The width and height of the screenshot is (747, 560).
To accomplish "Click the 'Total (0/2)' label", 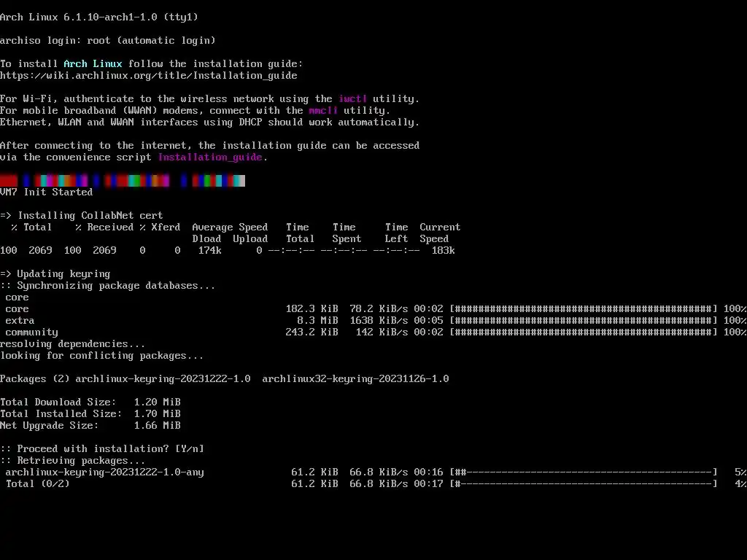I will [38, 484].
